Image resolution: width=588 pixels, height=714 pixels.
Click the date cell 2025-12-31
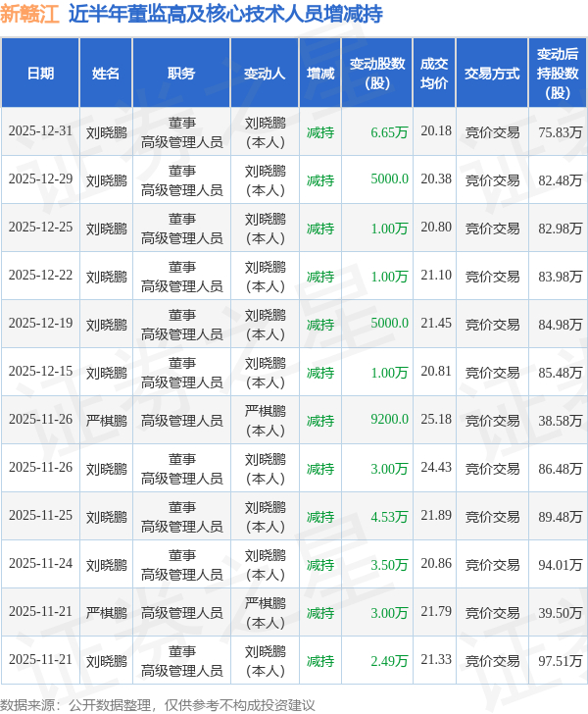point(40,131)
